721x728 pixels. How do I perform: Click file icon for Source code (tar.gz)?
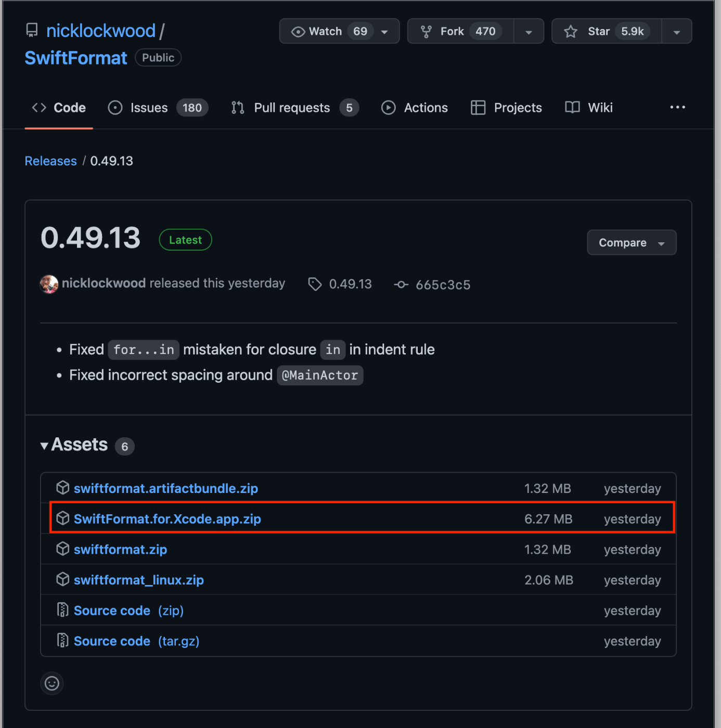[62, 640]
